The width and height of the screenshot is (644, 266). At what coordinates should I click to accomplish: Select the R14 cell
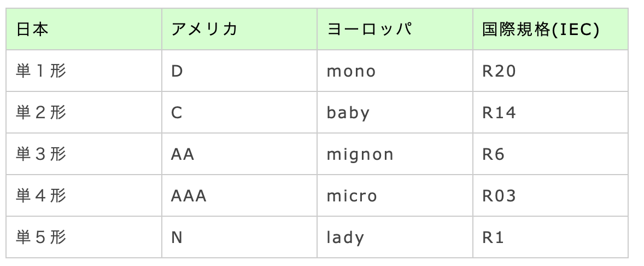tap(499, 113)
